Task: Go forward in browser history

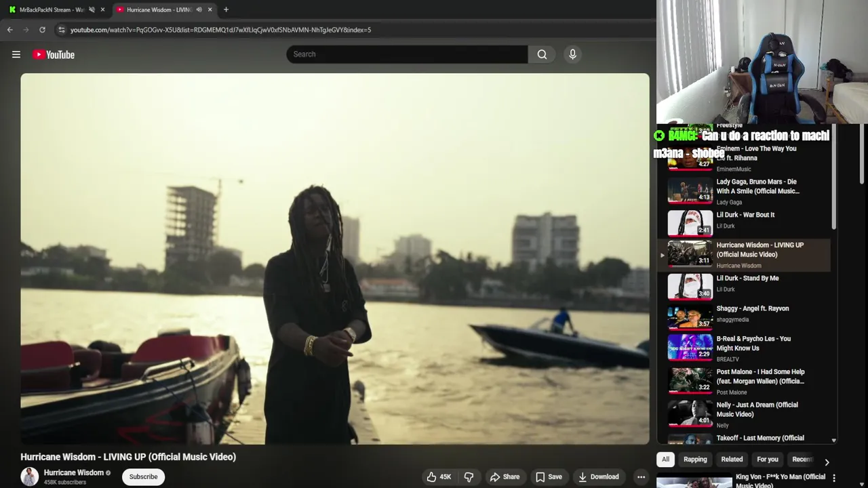Action: pyautogui.click(x=26, y=30)
